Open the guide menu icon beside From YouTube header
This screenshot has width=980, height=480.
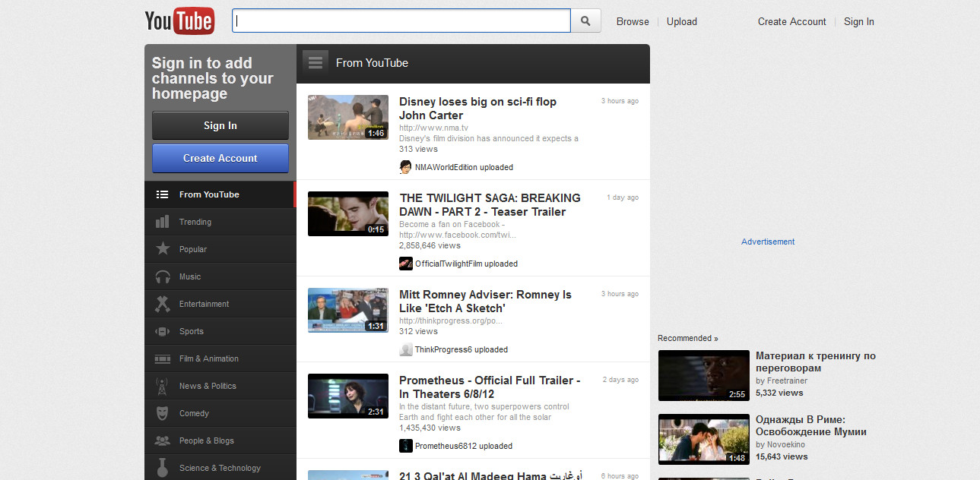(316, 63)
